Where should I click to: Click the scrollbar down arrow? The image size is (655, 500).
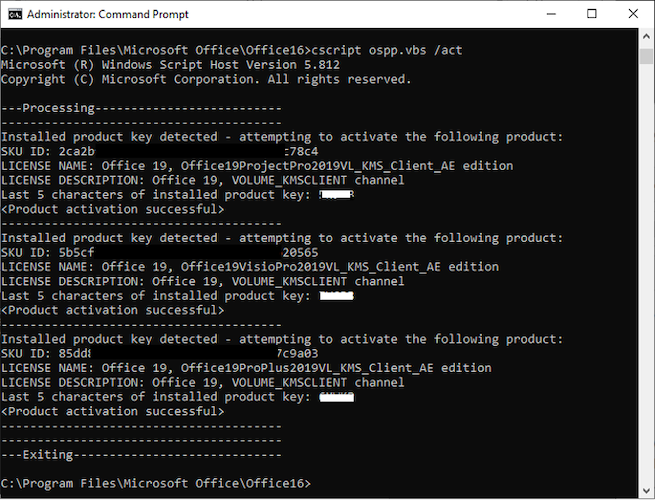646,491
